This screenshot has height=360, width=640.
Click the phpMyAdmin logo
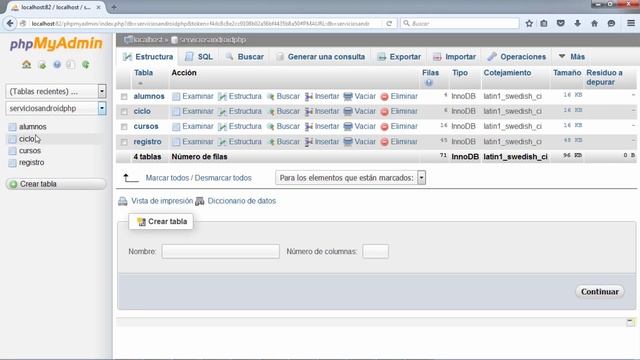pos(56,44)
